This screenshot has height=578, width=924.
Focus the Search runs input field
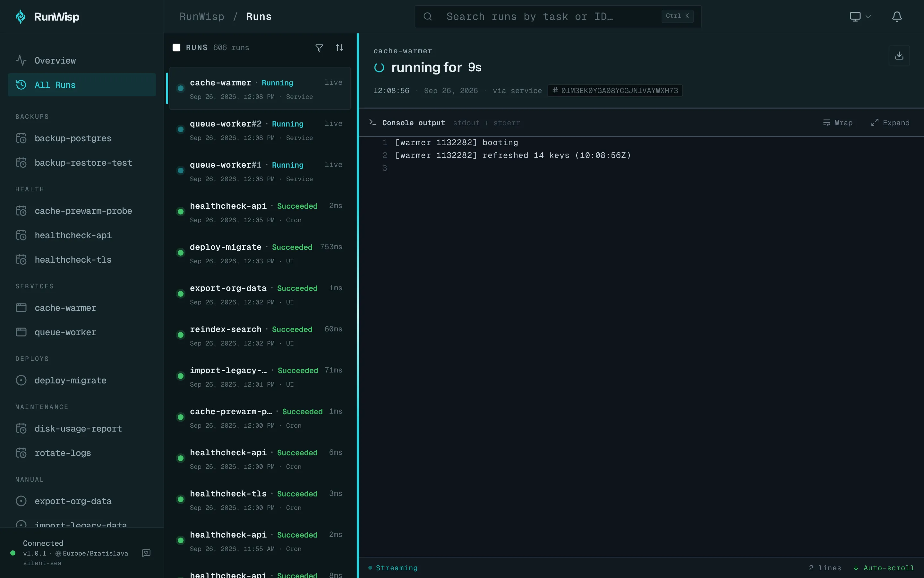(558, 16)
